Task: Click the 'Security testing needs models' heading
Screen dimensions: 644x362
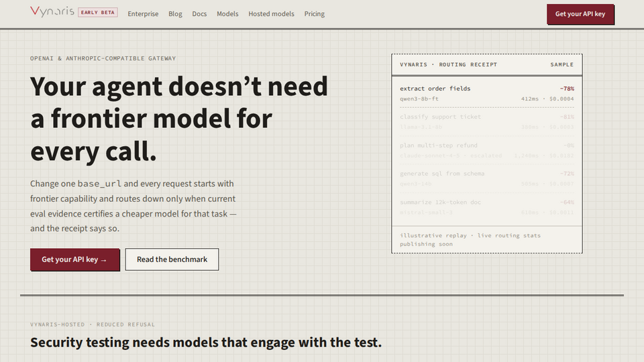Action: 205,343
